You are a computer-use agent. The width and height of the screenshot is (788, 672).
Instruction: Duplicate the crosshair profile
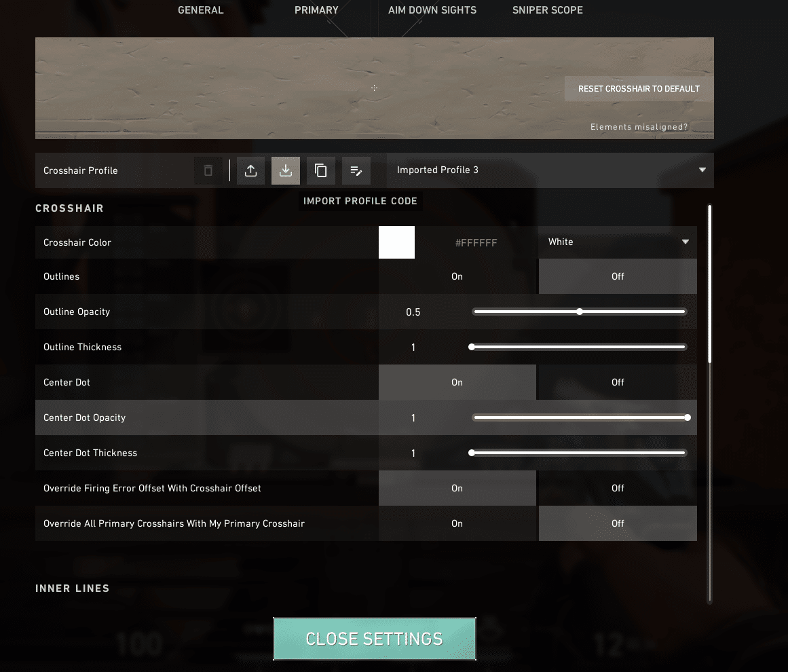click(320, 170)
